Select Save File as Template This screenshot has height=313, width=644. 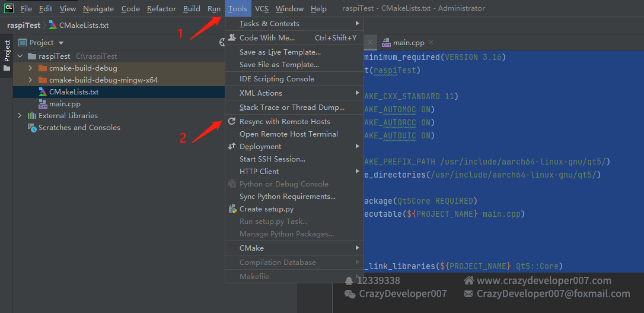pyautogui.click(x=295, y=65)
